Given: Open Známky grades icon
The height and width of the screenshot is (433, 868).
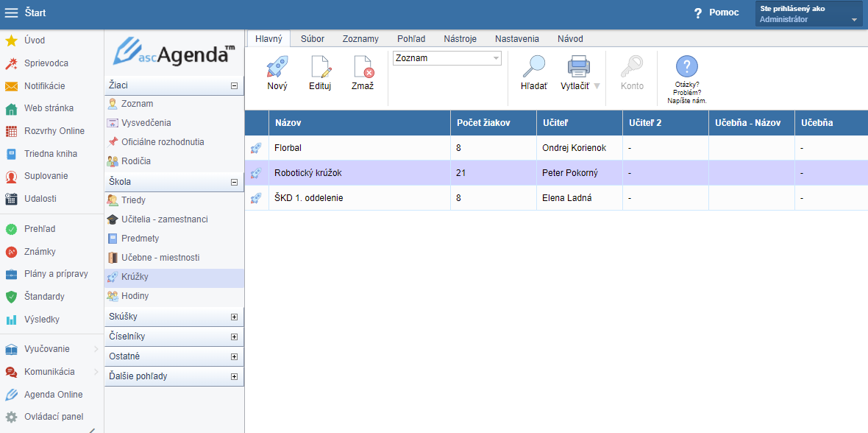Looking at the screenshot, I should click(x=11, y=252).
